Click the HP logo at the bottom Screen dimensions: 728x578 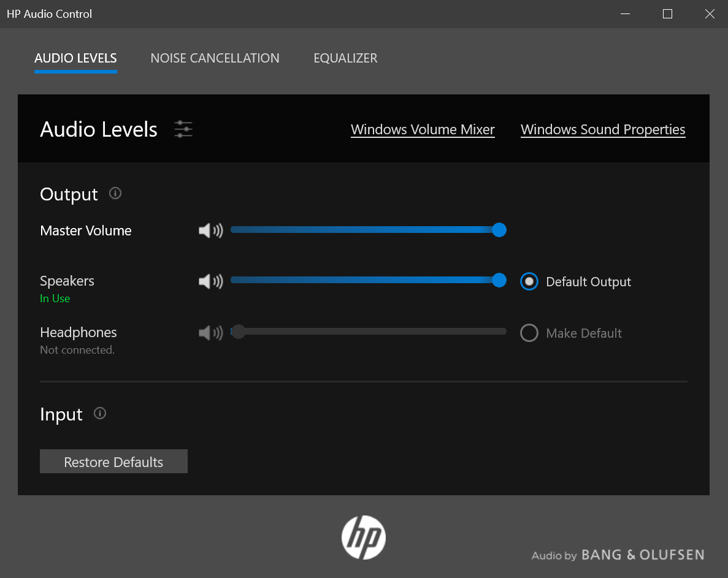tap(364, 537)
